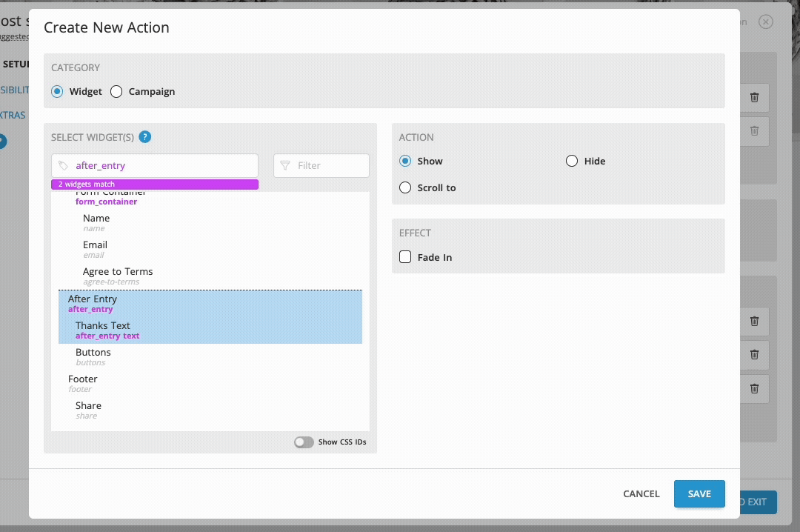Click inside the Filter input field
The width and height of the screenshot is (800, 532).
point(326,165)
